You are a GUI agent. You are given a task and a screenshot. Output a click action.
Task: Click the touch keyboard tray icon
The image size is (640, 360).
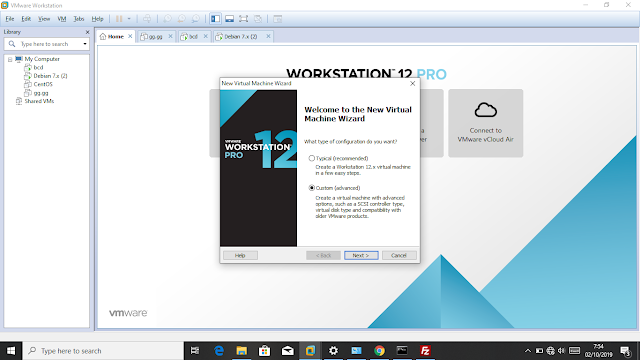[x=574, y=351]
